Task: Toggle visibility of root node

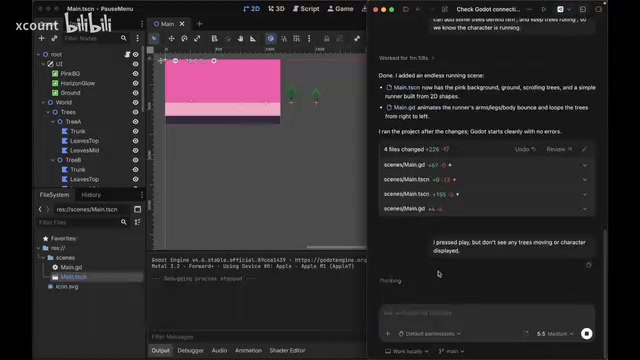Action: click(136, 54)
